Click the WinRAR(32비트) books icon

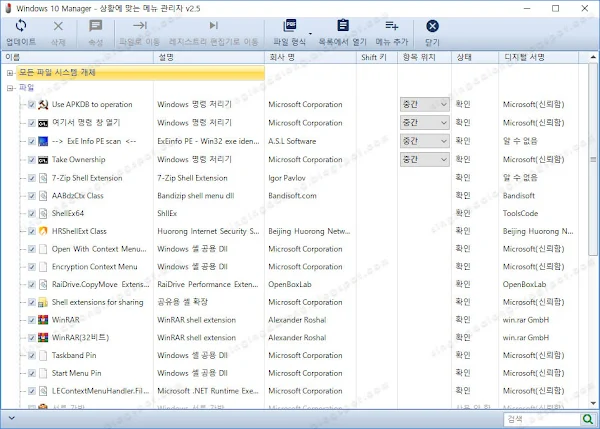click(x=43, y=338)
